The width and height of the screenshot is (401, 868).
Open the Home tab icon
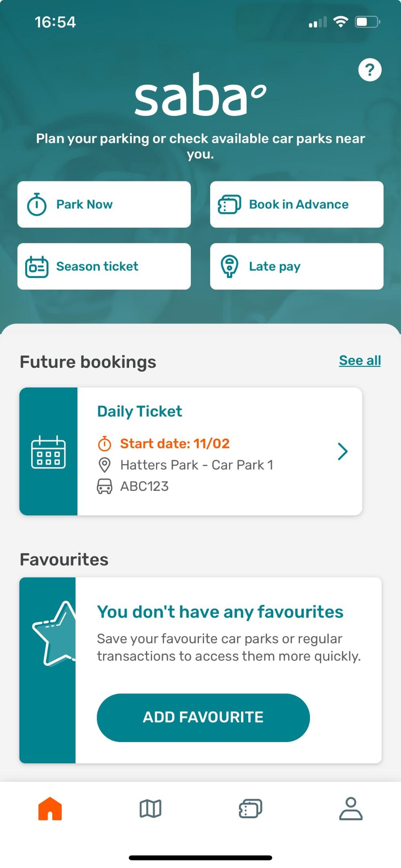[x=50, y=809]
